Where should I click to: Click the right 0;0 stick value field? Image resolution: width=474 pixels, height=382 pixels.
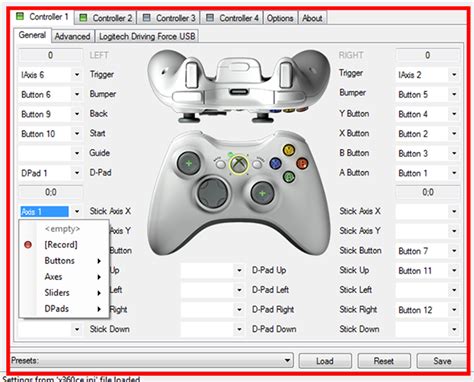tap(428, 192)
